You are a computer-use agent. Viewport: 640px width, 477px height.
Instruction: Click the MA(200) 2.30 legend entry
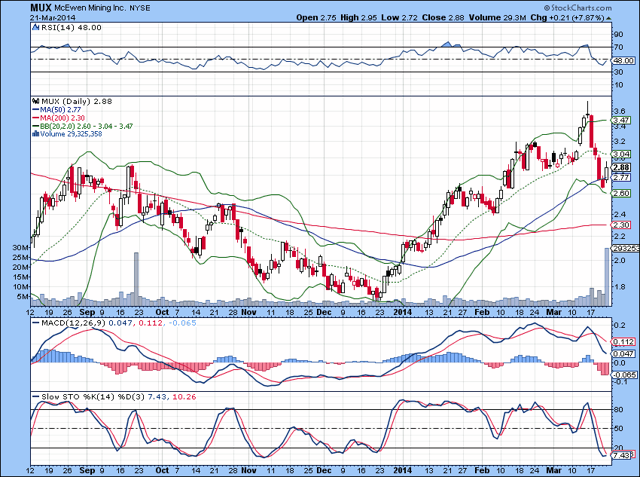coord(62,118)
